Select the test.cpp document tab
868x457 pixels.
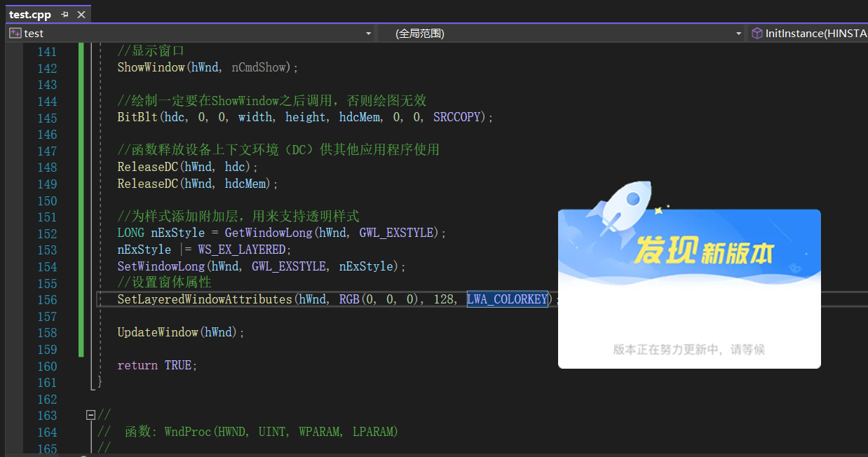coord(29,14)
